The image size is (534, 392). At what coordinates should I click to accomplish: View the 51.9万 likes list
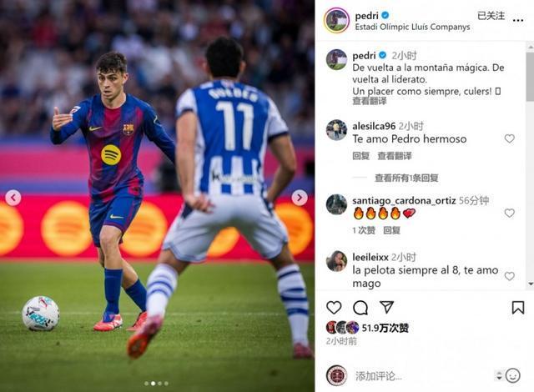[x=385, y=328]
